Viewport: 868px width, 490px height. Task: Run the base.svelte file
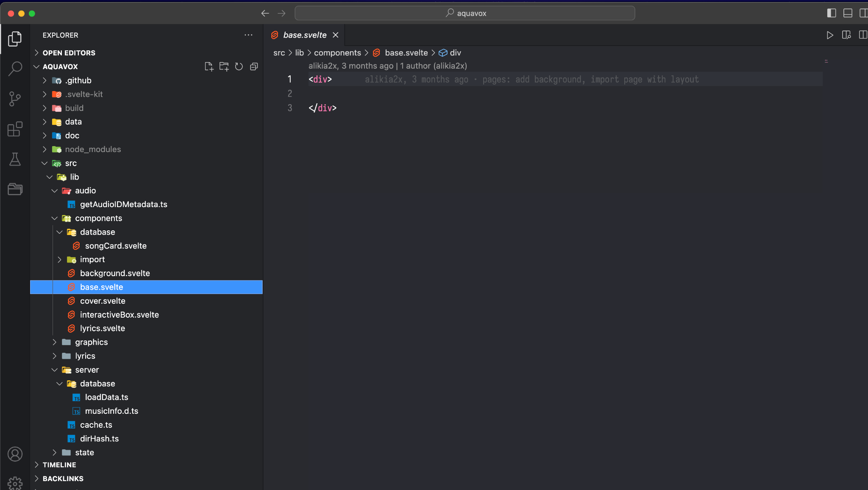(x=830, y=35)
